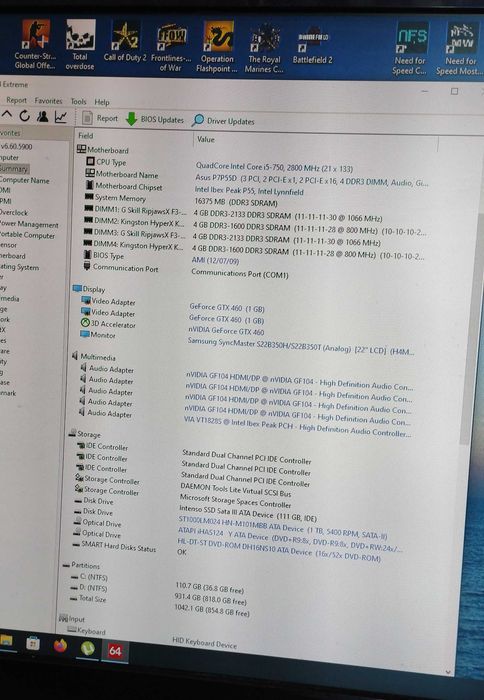
Task: Open the AMI (12/07/09) BIOS link
Action: click(215, 260)
